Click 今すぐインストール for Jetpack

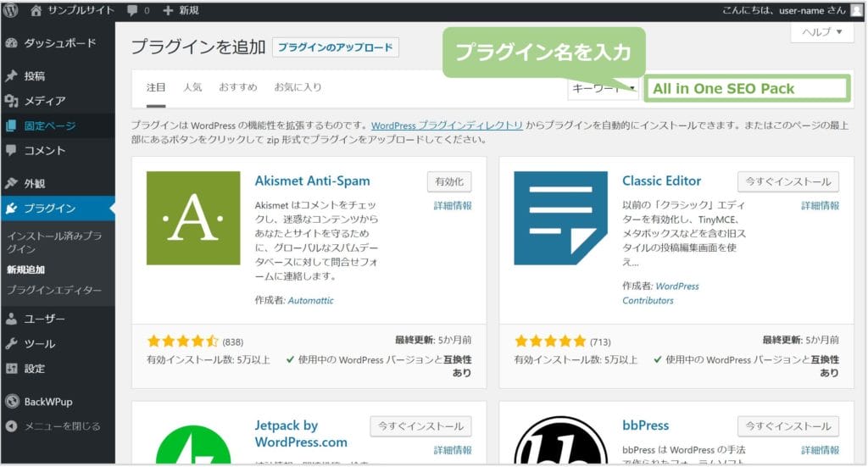point(420,426)
